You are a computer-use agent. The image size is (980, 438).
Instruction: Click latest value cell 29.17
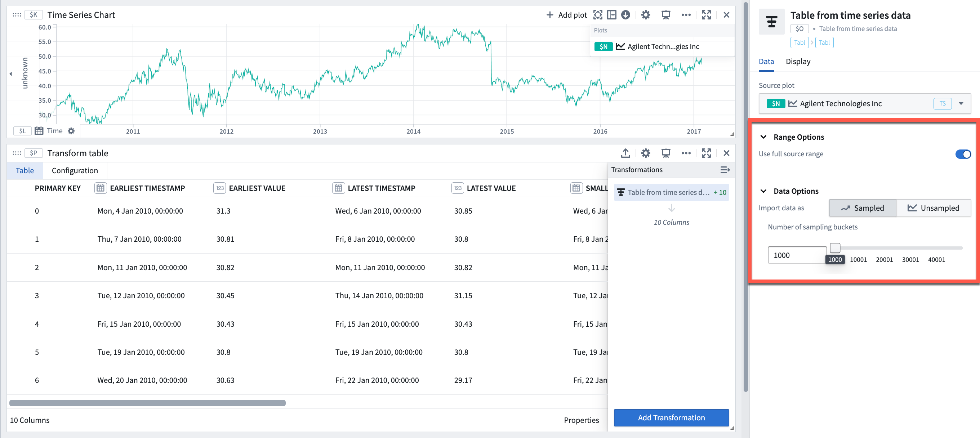(x=463, y=381)
